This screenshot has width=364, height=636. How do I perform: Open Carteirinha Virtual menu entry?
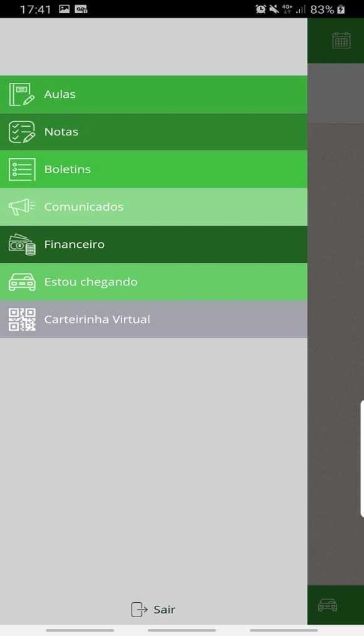click(153, 319)
